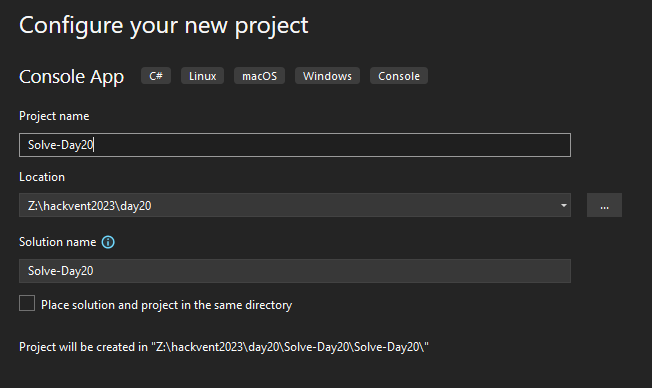
Task: Enable Place solution and project in same directory
Action: [x=27, y=303]
